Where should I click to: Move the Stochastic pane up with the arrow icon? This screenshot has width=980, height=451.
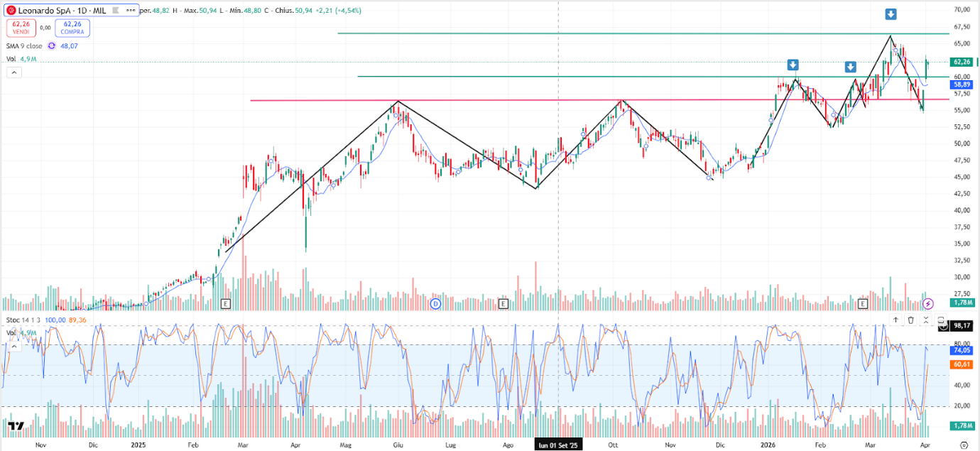pos(895,320)
